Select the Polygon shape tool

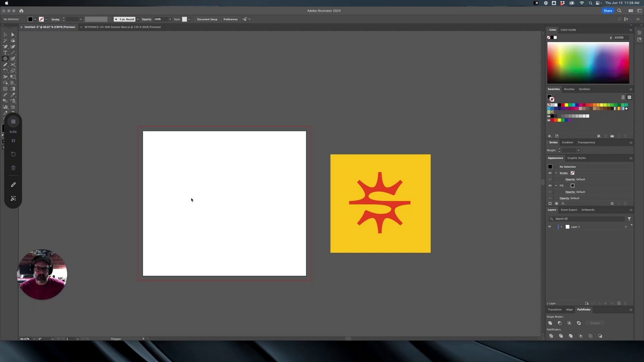[5, 58]
